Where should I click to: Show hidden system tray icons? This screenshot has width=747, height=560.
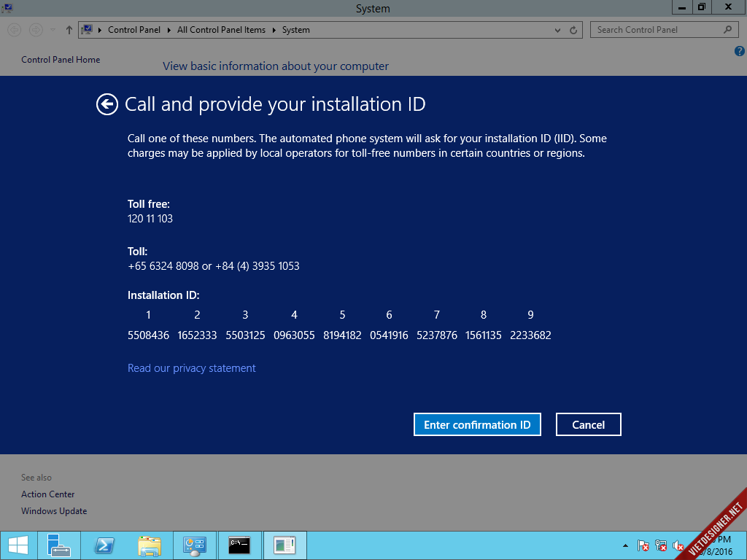[x=625, y=546]
